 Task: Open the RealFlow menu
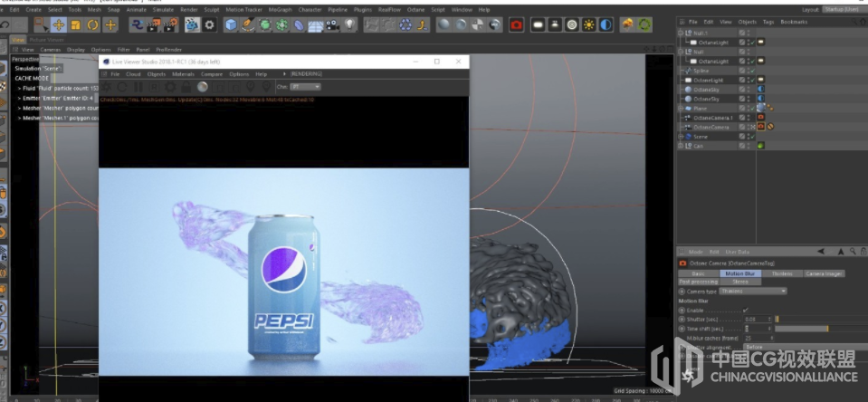[389, 9]
